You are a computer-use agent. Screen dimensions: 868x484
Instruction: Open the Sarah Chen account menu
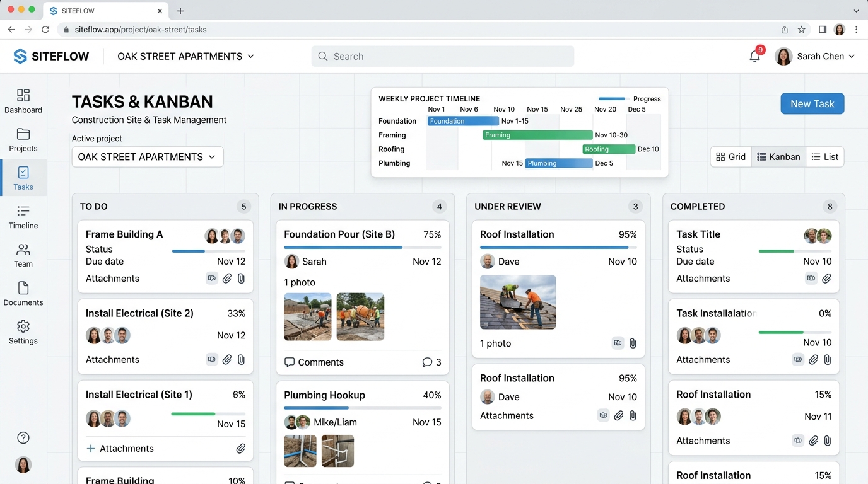tap(815, 56)
